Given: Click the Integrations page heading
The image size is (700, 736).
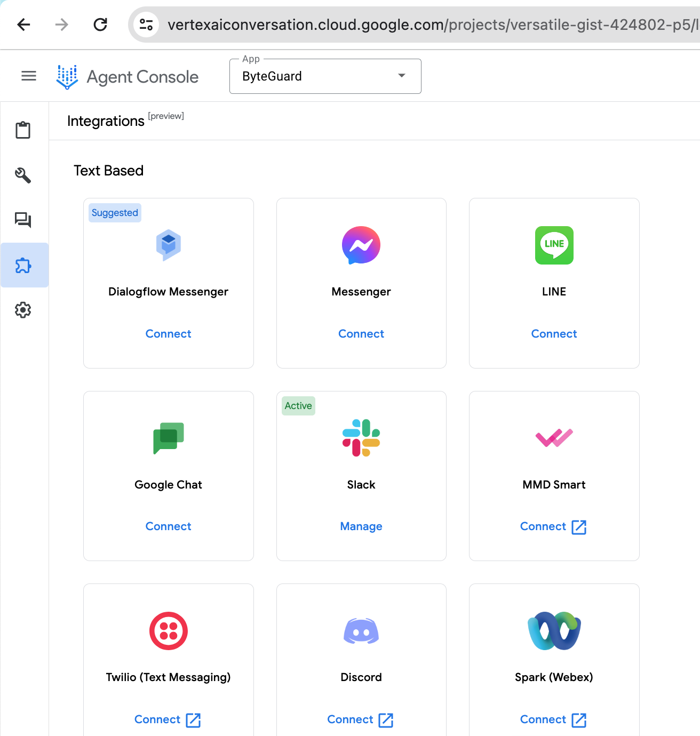Looking at the screenshot, I should [x=106, y=121].
